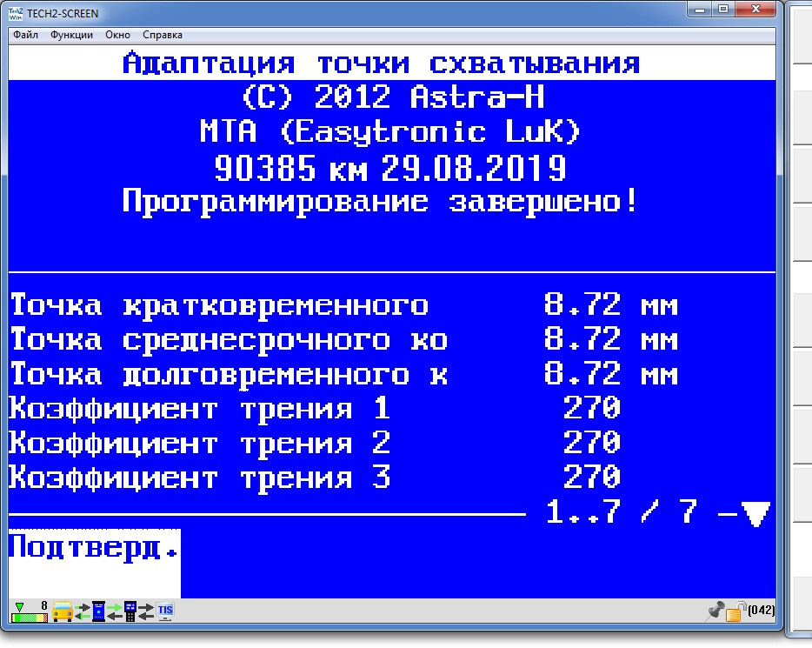Viewport: 812px width, 648px height.
Task: Open the Функции menu
Action: [71, 35]
